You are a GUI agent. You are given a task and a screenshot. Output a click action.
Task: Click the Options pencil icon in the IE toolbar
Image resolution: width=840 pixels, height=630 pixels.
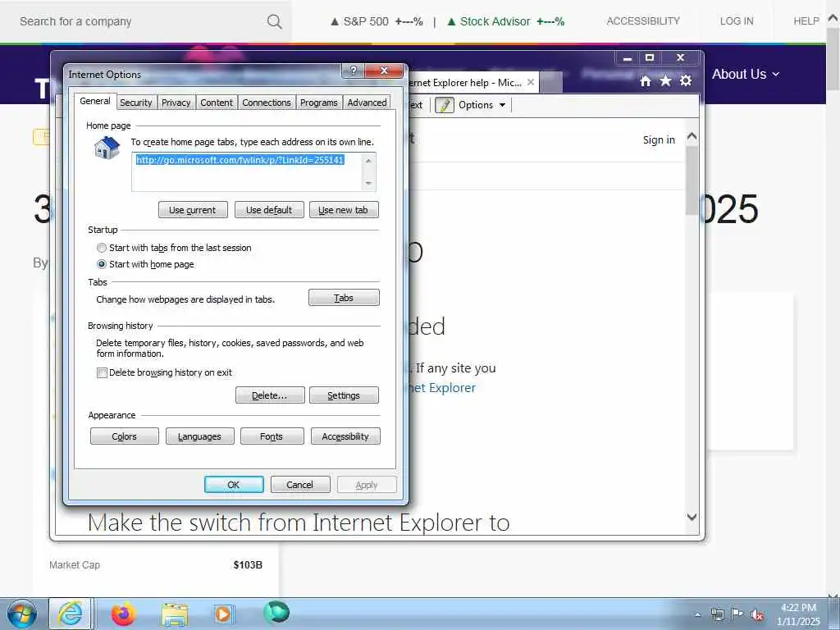(444, 105)
